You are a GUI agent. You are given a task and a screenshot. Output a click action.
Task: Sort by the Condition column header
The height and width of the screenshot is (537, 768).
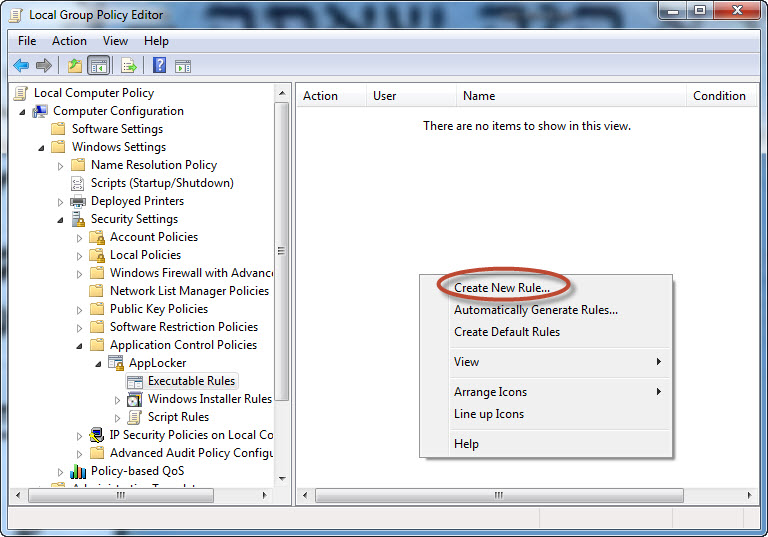click(x=721, y=96)
